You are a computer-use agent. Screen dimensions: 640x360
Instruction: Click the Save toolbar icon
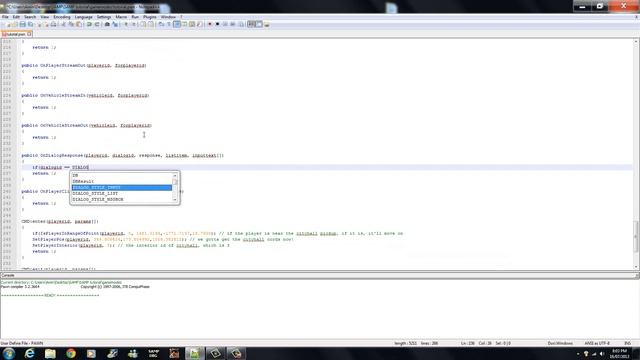click(x=22, y=24)
